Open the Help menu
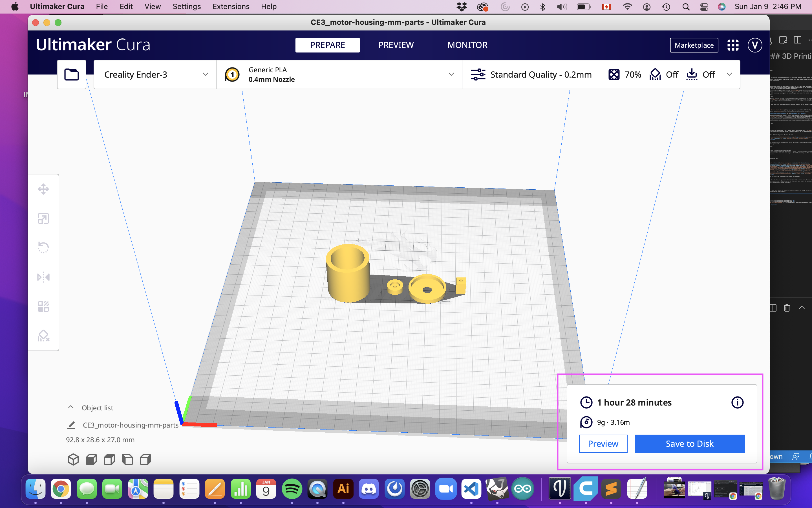 tap(269, 6)
